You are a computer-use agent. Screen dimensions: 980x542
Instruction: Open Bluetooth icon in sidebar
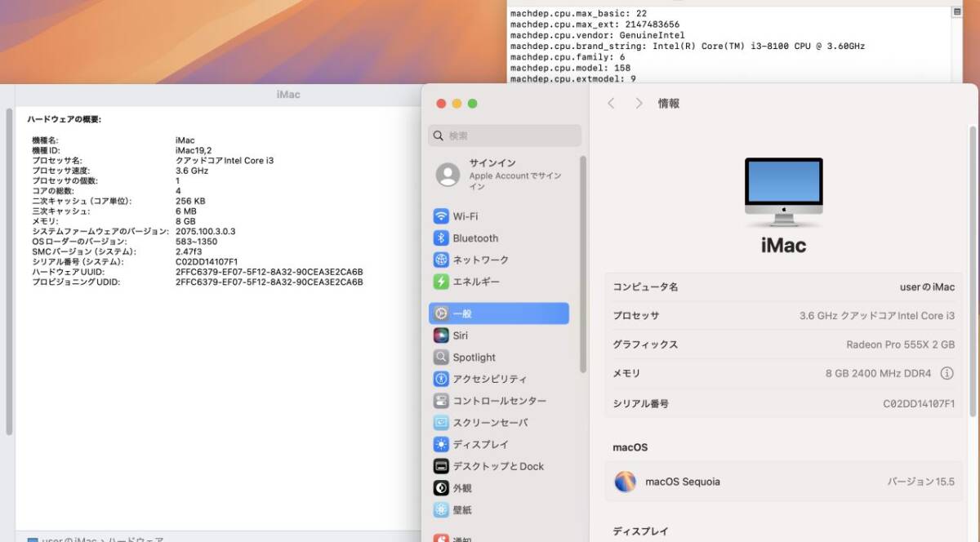(x=441, y=238)
